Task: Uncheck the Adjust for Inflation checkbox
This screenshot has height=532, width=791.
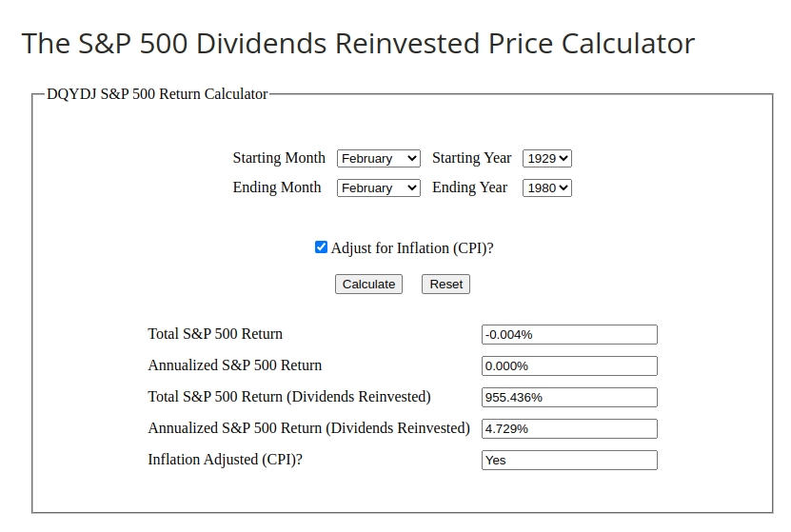Action: (x=322, y=247)
